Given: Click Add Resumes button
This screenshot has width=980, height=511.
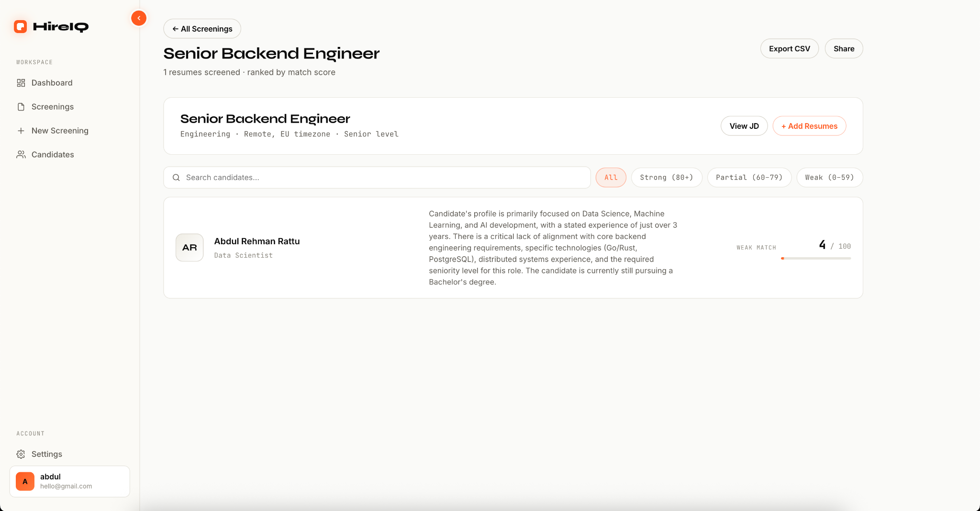Looking at the screenshot, I should coord(809,126).
